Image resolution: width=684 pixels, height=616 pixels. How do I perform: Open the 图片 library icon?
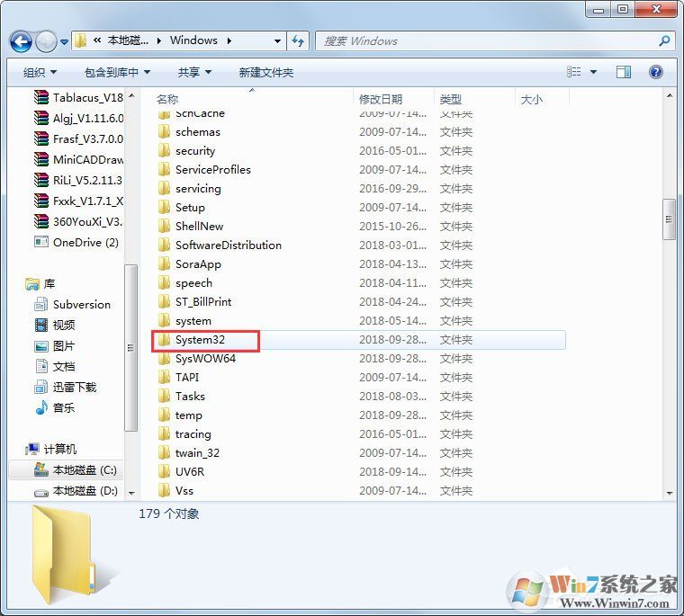pos(41,346)
